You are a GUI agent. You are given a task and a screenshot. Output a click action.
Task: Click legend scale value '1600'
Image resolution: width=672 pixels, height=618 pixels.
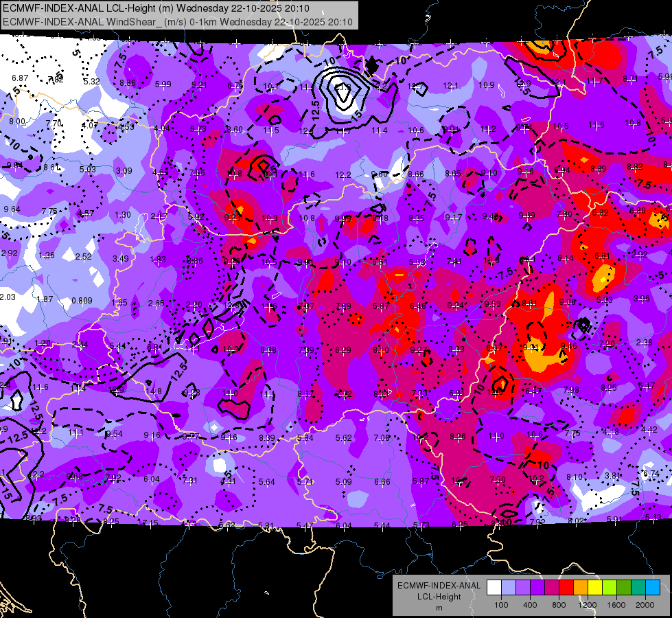(616, 605)
